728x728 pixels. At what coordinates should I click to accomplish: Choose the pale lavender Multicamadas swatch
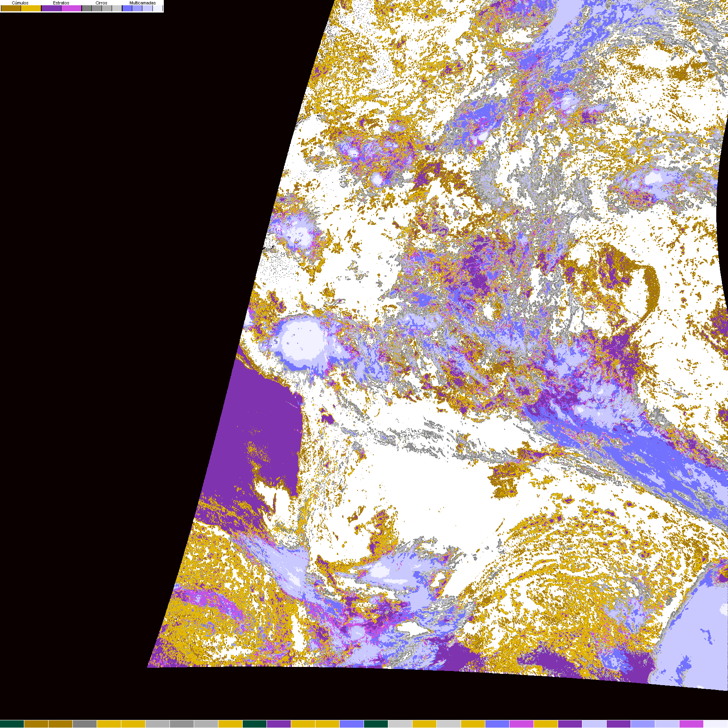click(x=147, y=8)
